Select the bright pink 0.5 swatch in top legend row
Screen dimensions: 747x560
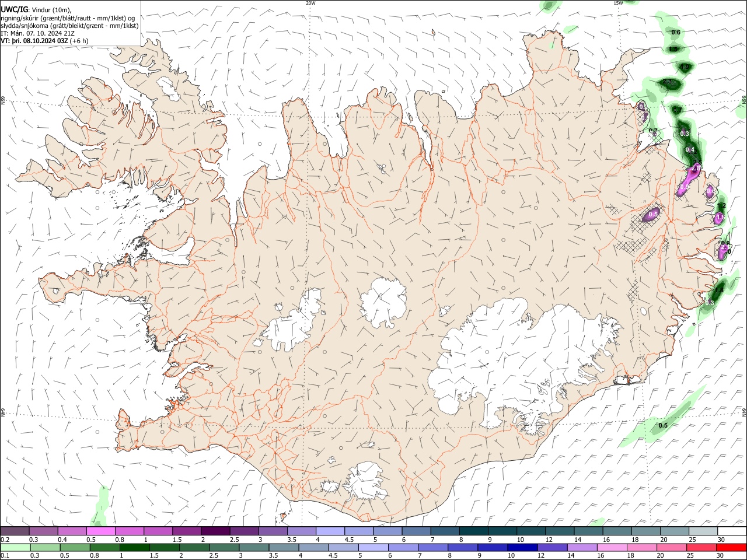[x=100, y=531]
